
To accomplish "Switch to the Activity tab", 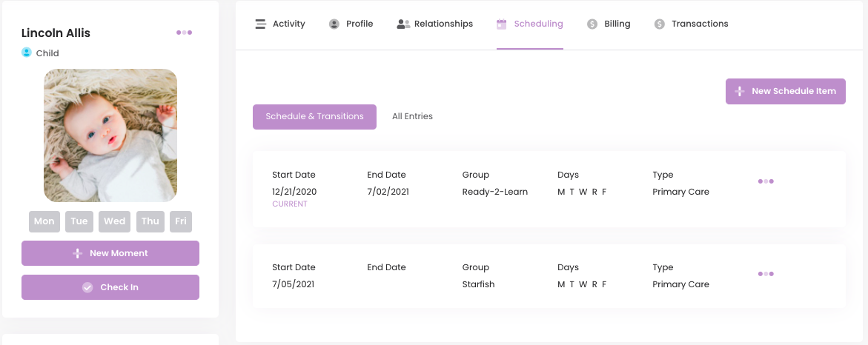I will (x=280, y=24).
